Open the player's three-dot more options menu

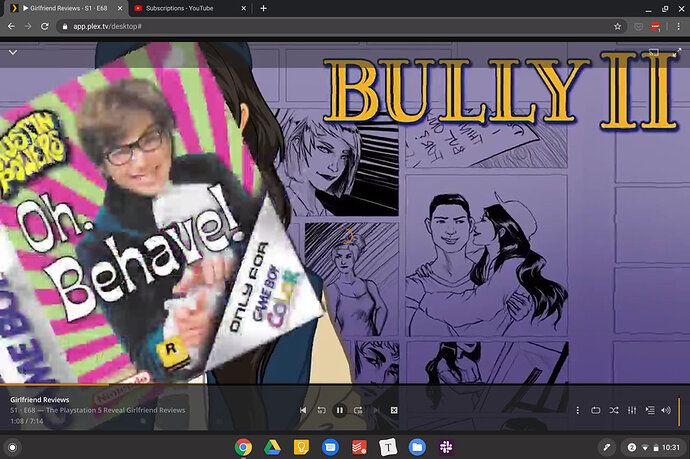coord(577,410)
